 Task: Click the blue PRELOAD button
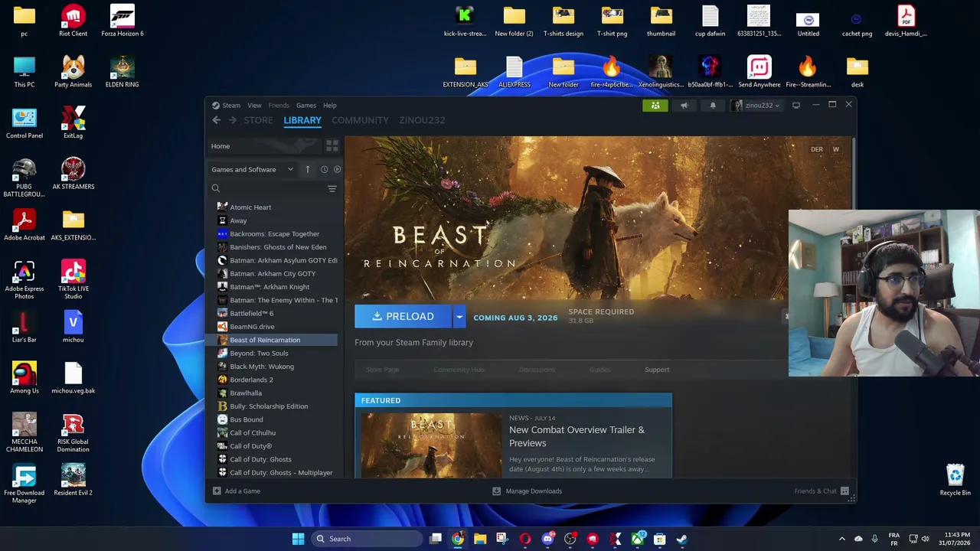pos(403,316)
